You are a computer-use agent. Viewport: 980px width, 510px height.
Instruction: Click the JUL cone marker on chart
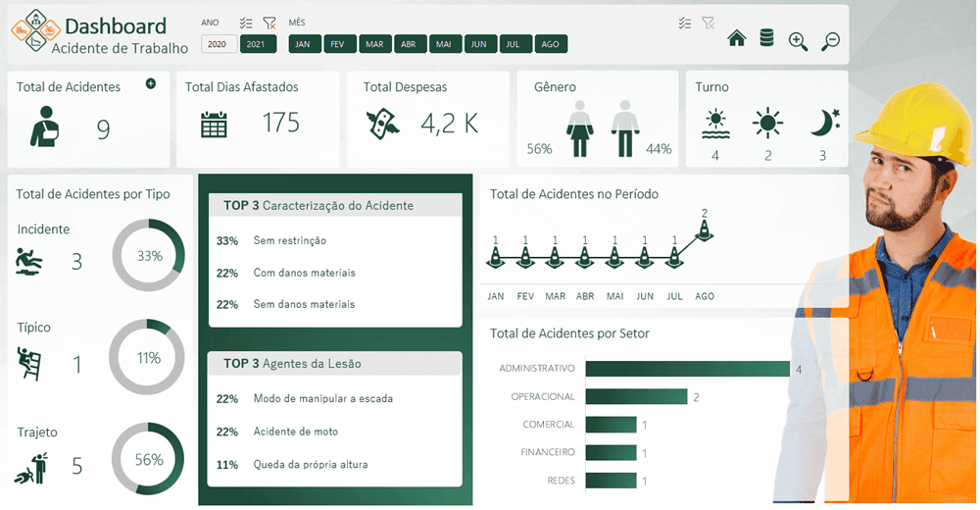(x=674, y=257)
